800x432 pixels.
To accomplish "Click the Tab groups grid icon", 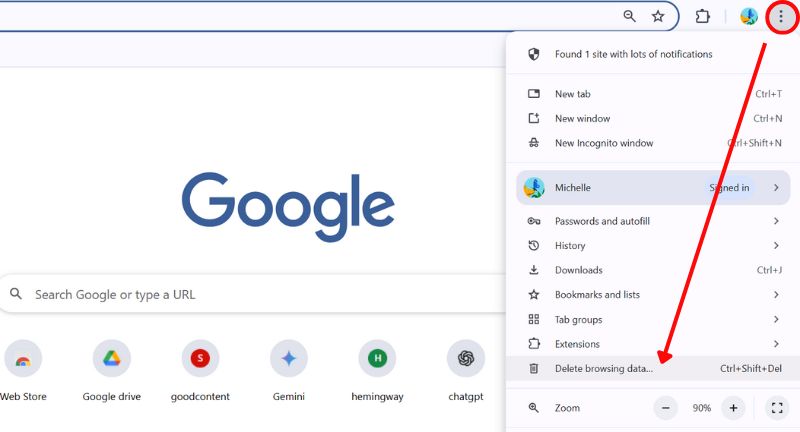I will click(x=534, y=319).
